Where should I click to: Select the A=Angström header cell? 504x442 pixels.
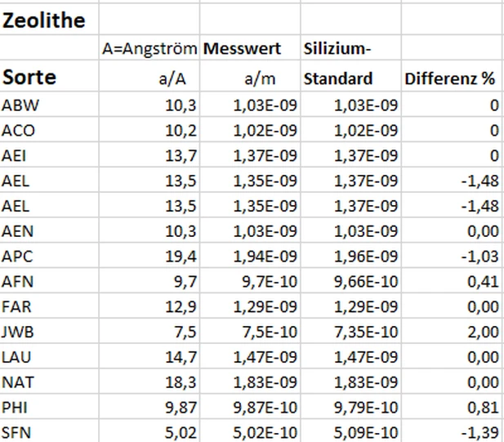(x=150, y=49)
